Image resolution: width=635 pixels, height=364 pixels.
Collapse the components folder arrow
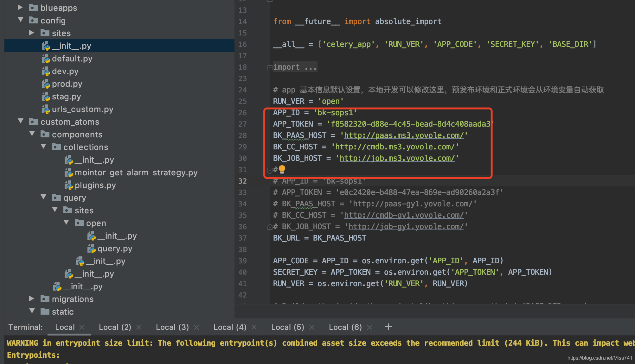pos(32,134)
